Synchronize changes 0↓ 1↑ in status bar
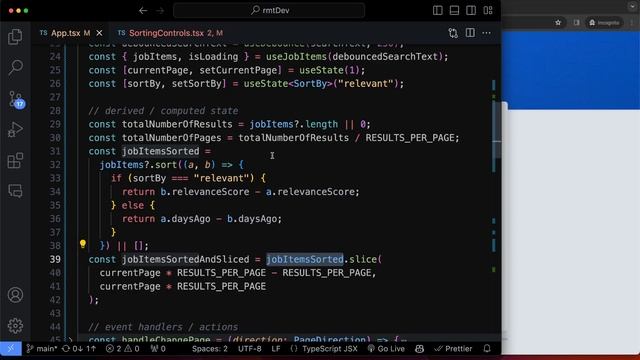Screen dimensions: 640x360 [x=79, y=349]
